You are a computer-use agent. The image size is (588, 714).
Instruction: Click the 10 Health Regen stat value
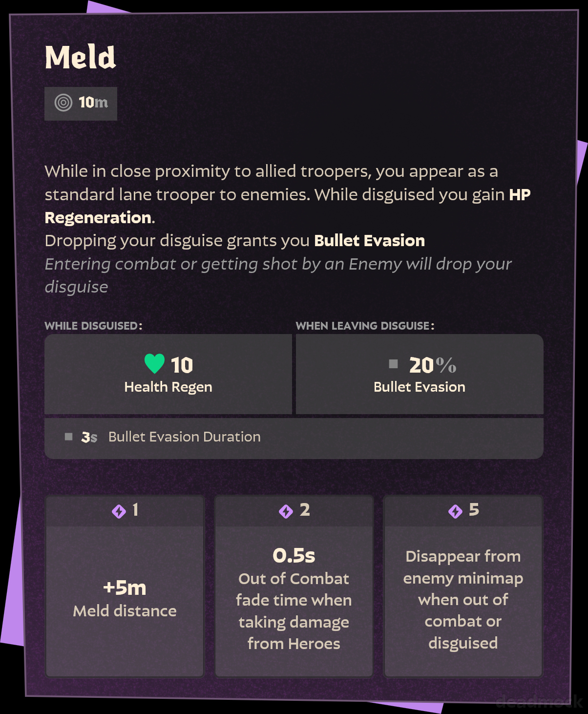click(x=182, y=365)
